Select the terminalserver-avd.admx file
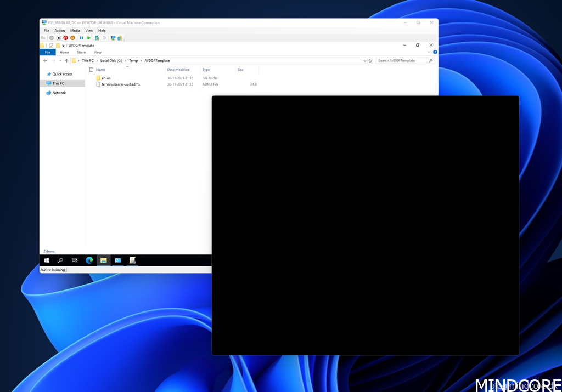 pyautogui.click(x=121, y=84)
